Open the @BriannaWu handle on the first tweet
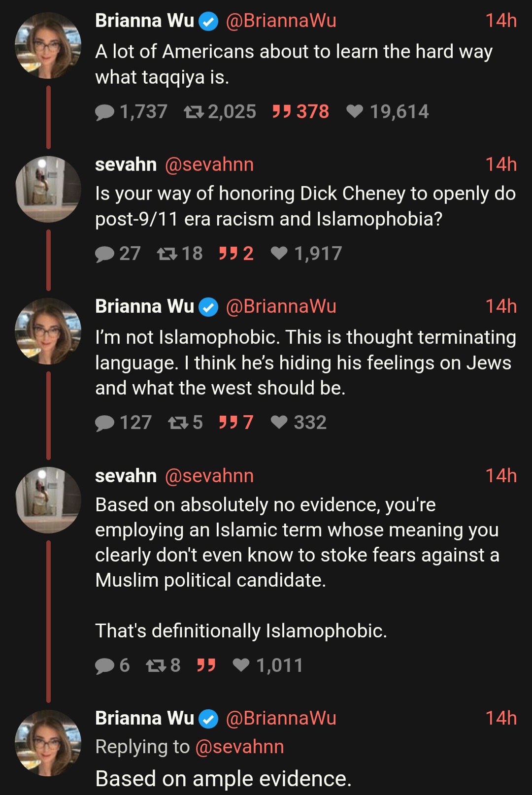The image size is (532, 795). click(x=281, y=21)
